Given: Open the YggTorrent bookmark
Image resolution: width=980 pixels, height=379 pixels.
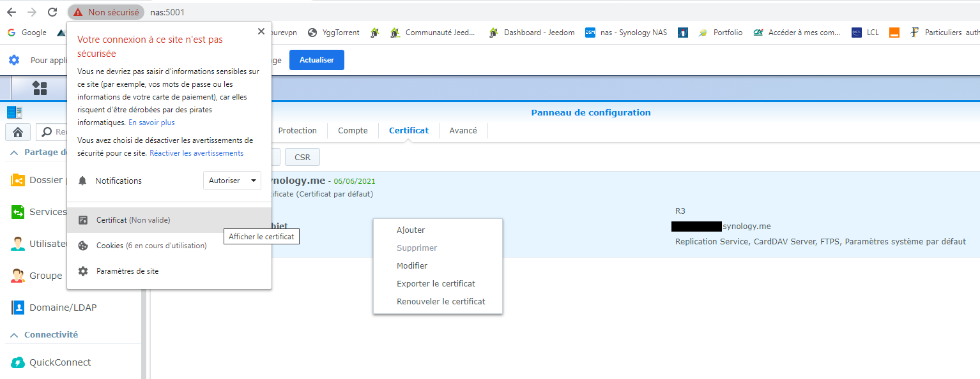Looking at the screenshot, I should tap(333, 33).
